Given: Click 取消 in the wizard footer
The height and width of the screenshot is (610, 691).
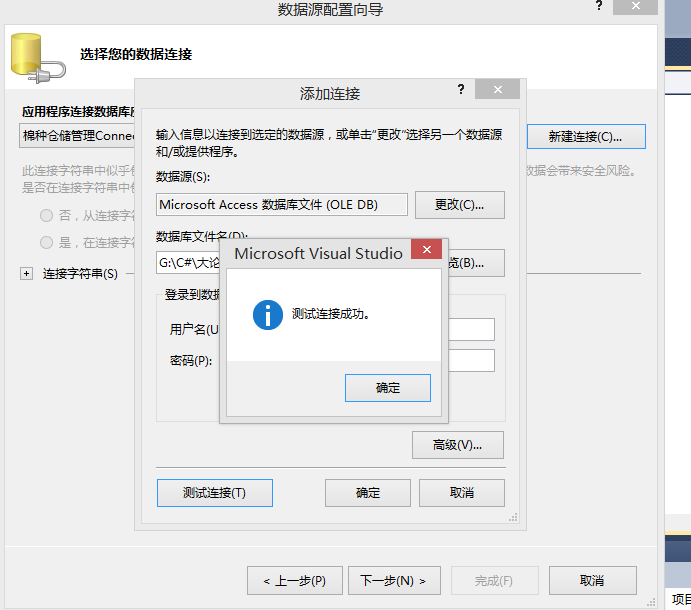Looking at the screenshot, I should tap(592, 581).
